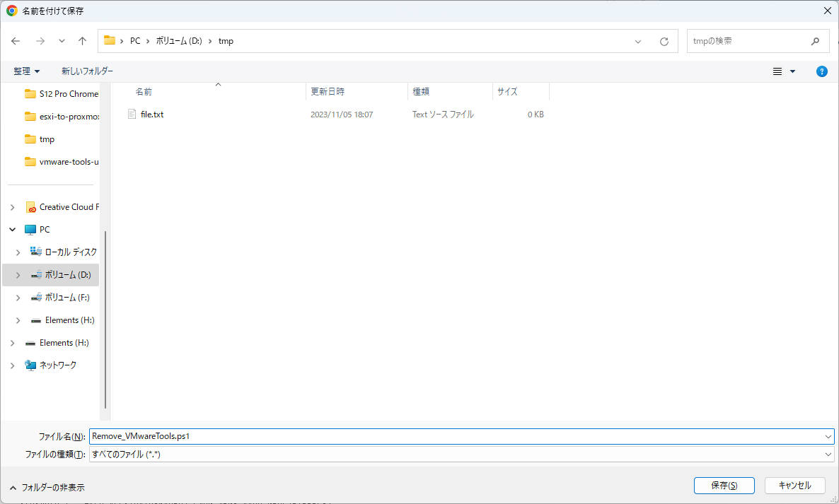Select the file.txt text file
The image size is (839, 504).
point(151,114)
